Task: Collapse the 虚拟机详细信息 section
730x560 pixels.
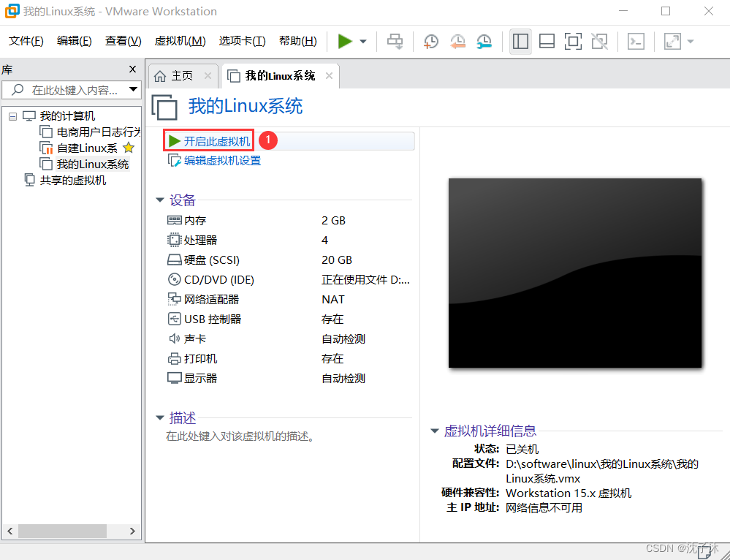Action: pyautogui.click(x=434, y=431)
